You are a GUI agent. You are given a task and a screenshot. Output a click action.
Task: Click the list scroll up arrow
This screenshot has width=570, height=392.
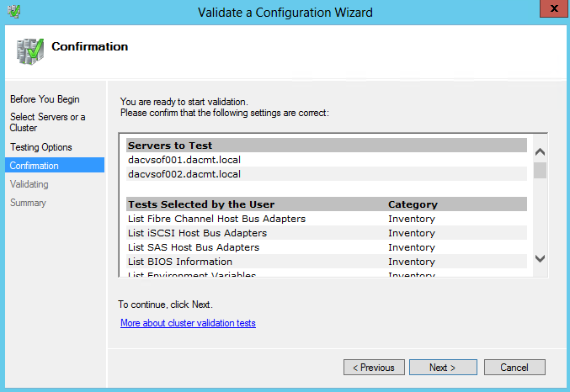pyautogui.click(x=540, y=152)
